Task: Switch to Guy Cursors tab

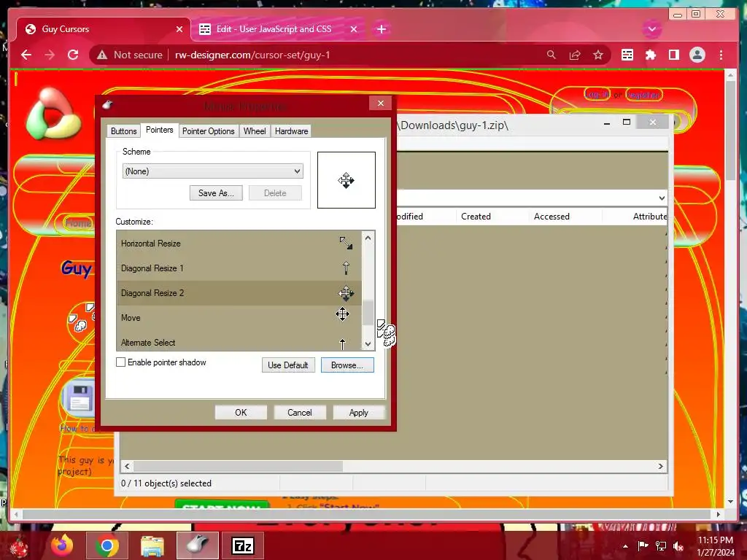Action: click(103, 29)
